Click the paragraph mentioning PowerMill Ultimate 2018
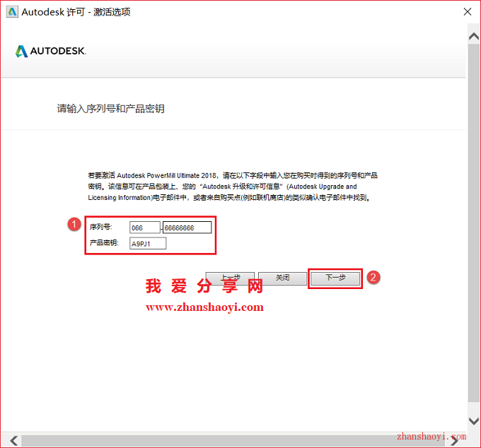Viewport: 481px width, 448px height. point(233,187)
